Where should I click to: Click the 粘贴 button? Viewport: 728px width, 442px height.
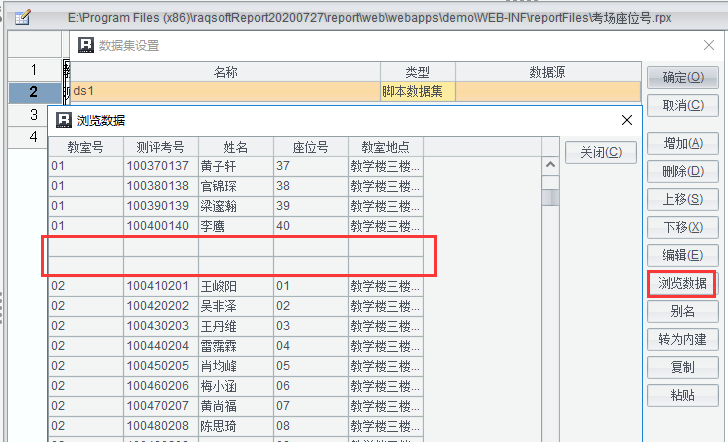pos(682,395)
